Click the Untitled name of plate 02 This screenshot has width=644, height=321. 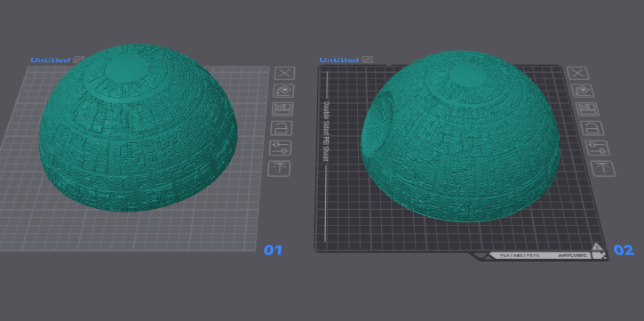click(339, 60)
